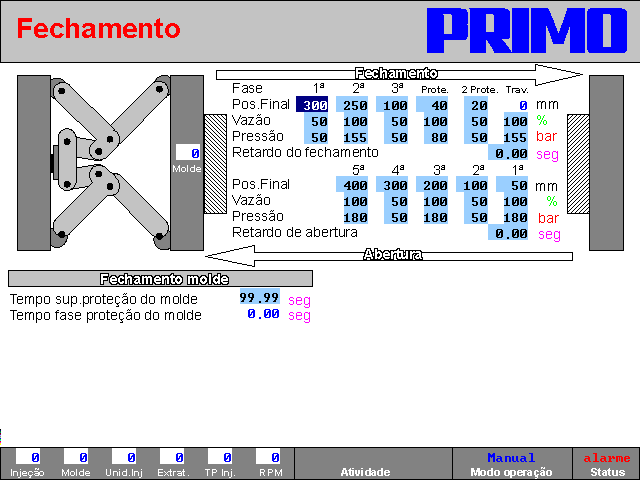Viewport: 640px width, 480px height.
Task: Click the Atividade status panel
Action: coord(373,464)
